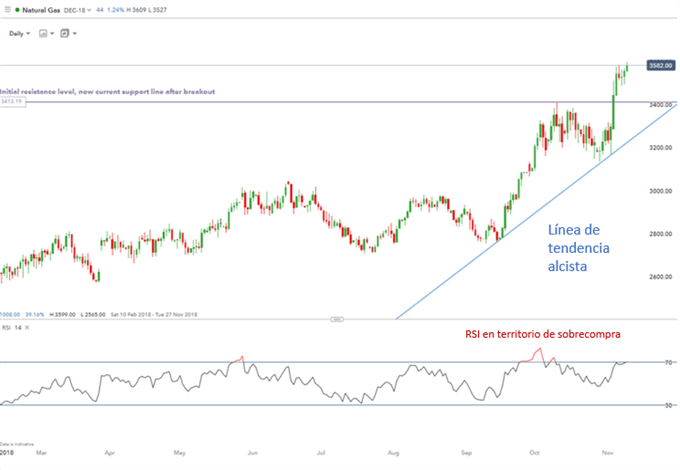Click the 1.24% change value
Screen dimensions: 680x470
[115, 10]
